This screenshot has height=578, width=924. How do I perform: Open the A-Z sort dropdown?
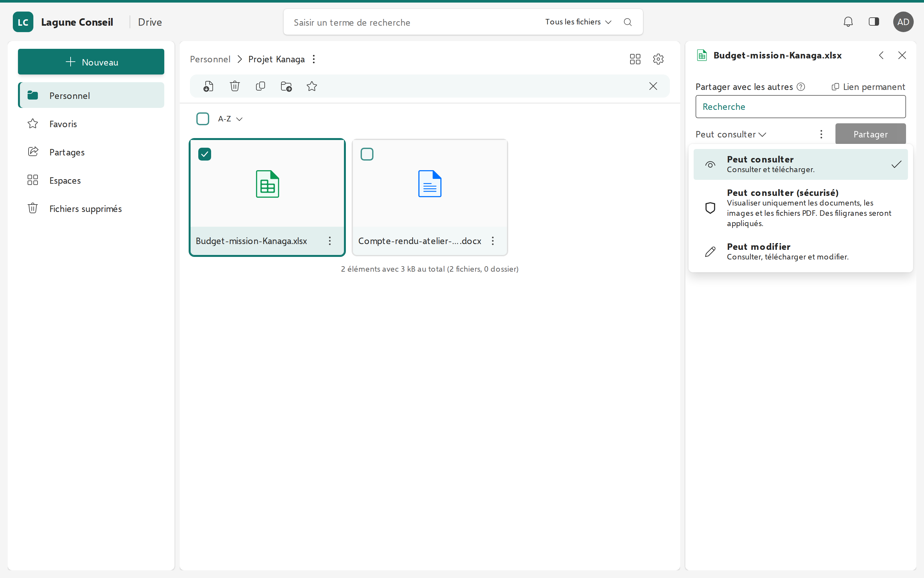point(230,119)
